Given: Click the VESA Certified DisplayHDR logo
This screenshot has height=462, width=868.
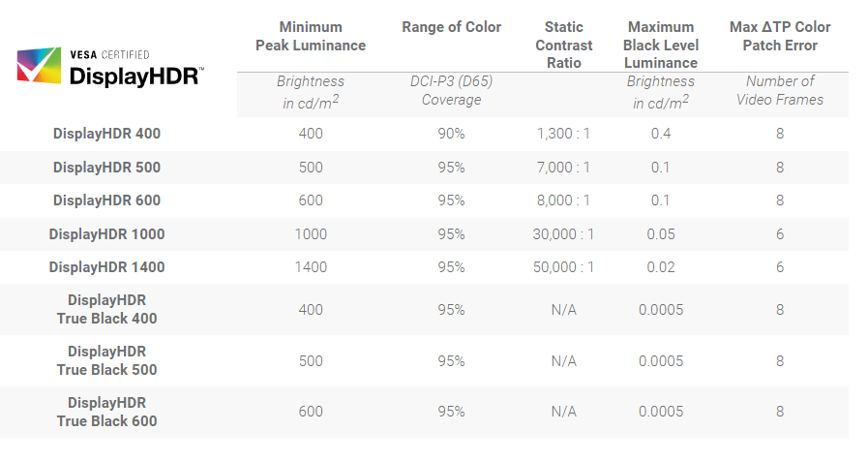Looking at the screenshot, I should [110, 67].
